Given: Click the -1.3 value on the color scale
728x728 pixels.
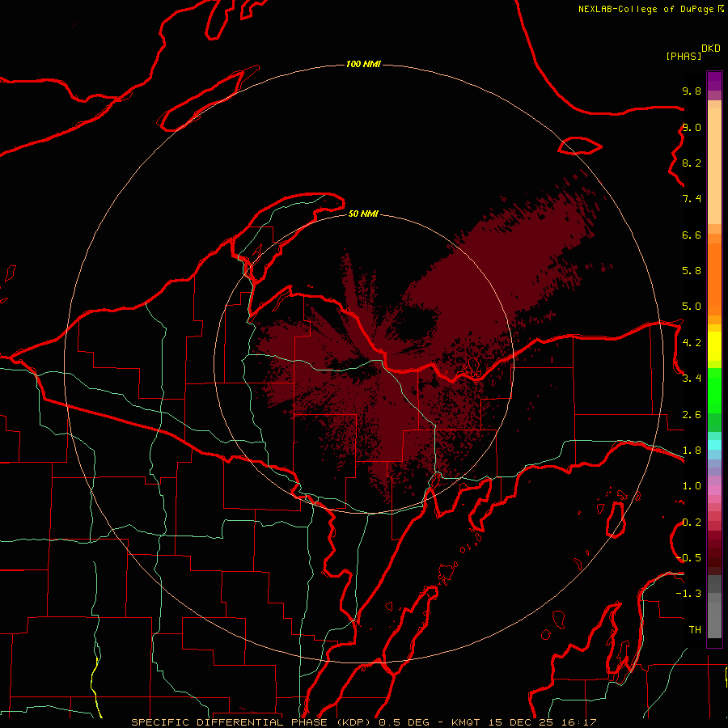Looking at the screenshot, I should (x=688, y=594).
